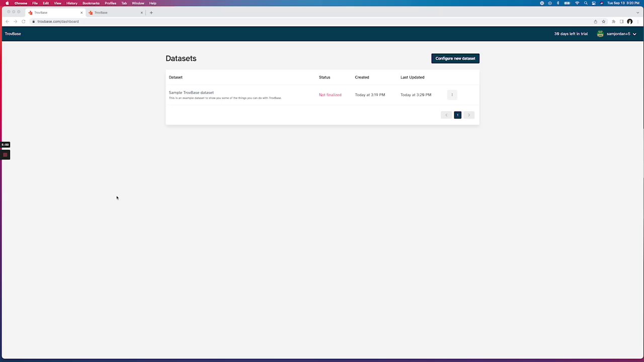Click Created time 'Today at 3:19 PM'
Image resolution: width=644 pixels, height=362 pixels.
point(370,95)
